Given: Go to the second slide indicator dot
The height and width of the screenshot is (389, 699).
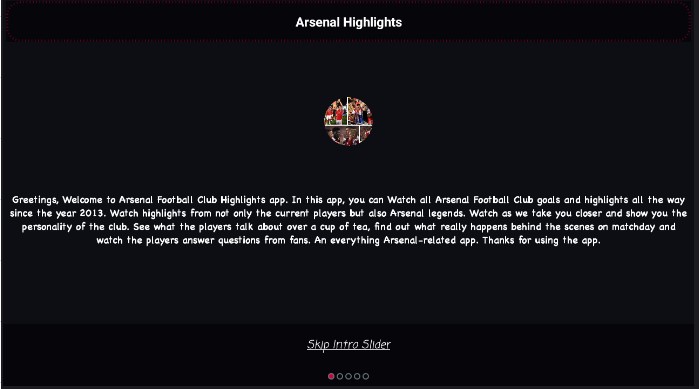Looking at the screenshot, I should click(340, 376).
